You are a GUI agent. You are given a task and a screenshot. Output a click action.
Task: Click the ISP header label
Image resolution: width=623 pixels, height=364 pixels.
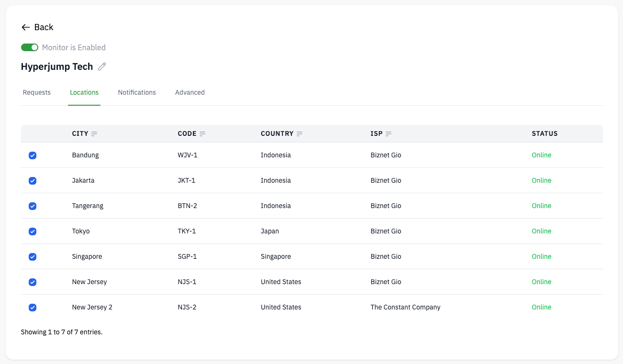pos(377,133)
